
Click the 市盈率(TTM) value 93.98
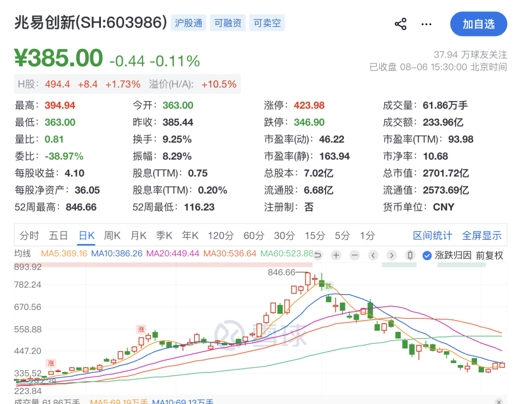461,139
